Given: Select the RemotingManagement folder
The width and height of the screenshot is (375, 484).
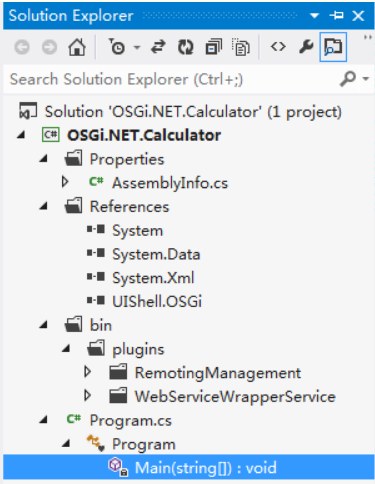Looking at the screenshot, I should [x=218, y=373].
